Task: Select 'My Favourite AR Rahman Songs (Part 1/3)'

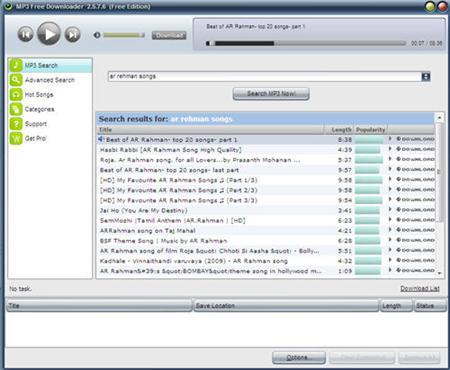Action: point(266,180)
